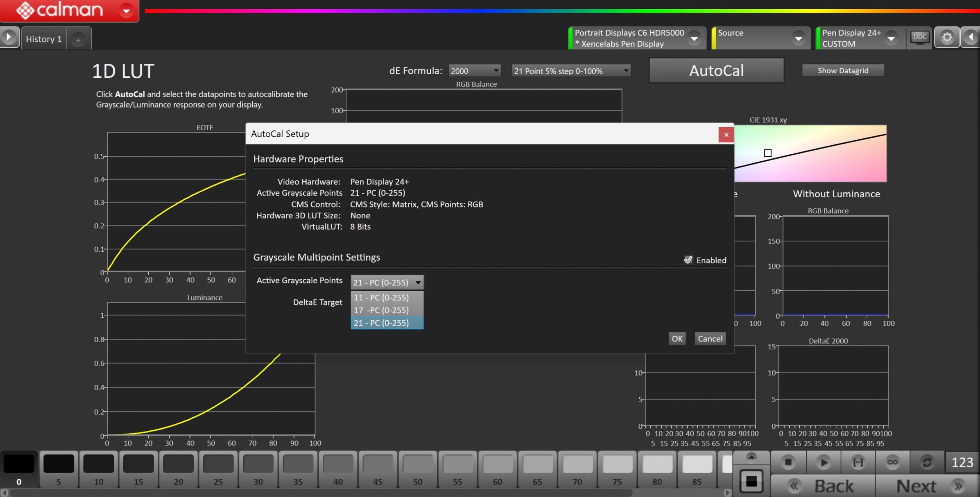Select the 70 percent gray patch
Image resolution: width=980 pixels, height=497 pixels.
tap(577, 470)
